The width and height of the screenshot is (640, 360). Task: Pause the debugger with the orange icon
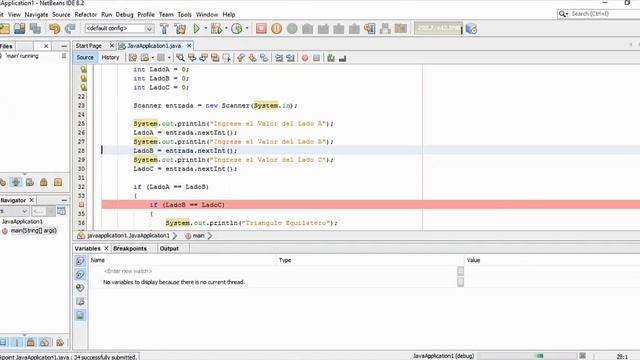tap(276, 29)
